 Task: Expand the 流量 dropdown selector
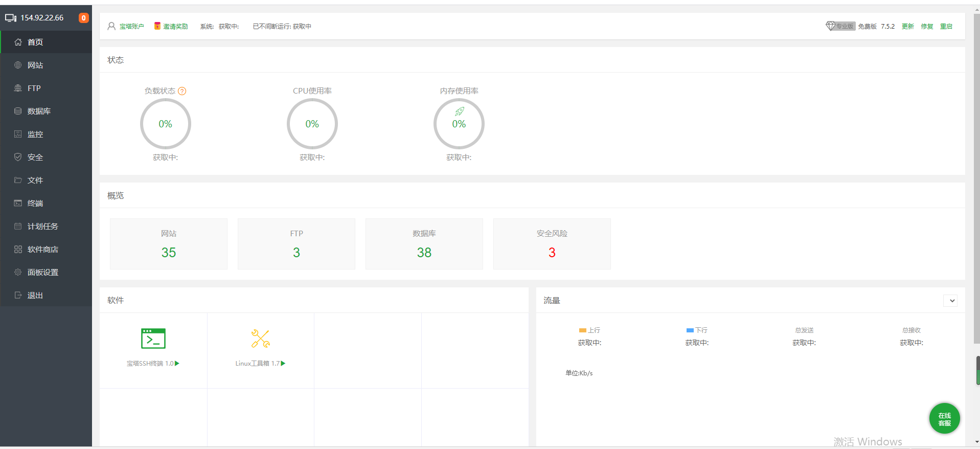tap(950, 301)
